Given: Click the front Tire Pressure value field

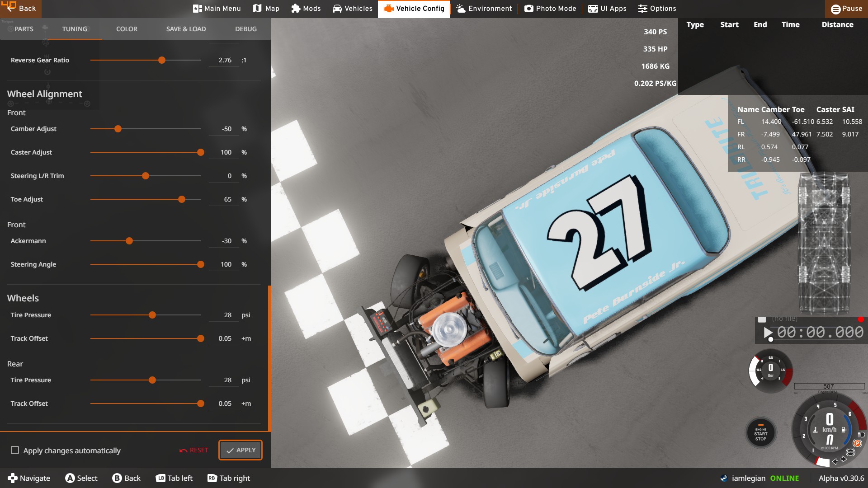Looking at the screenshot, I should (224, 315).
